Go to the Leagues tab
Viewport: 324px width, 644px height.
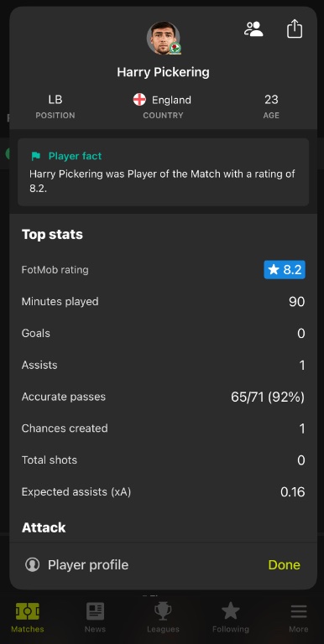(x=163, y=617)
